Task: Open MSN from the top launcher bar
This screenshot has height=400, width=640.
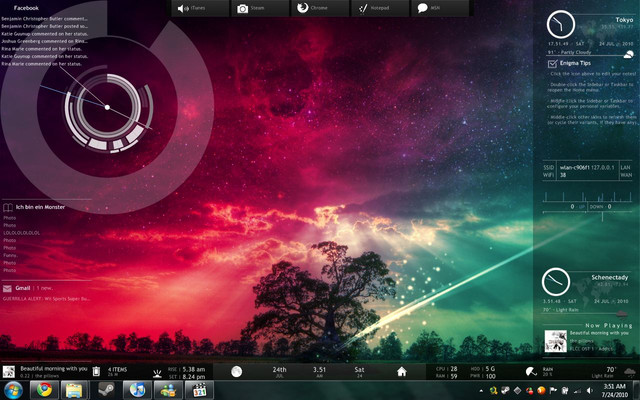Action: pos(440,8)
